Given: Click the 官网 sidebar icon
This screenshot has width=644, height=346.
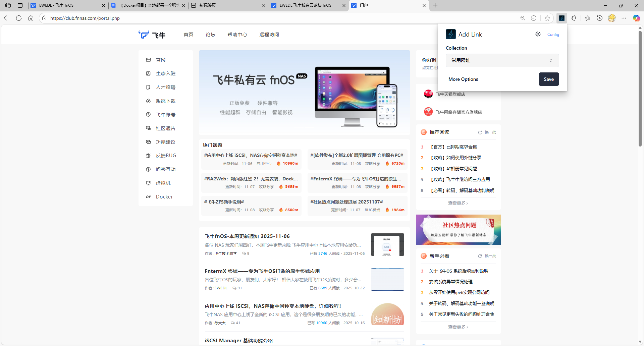Looking at the screenshot, I should (x=148, y=60).
